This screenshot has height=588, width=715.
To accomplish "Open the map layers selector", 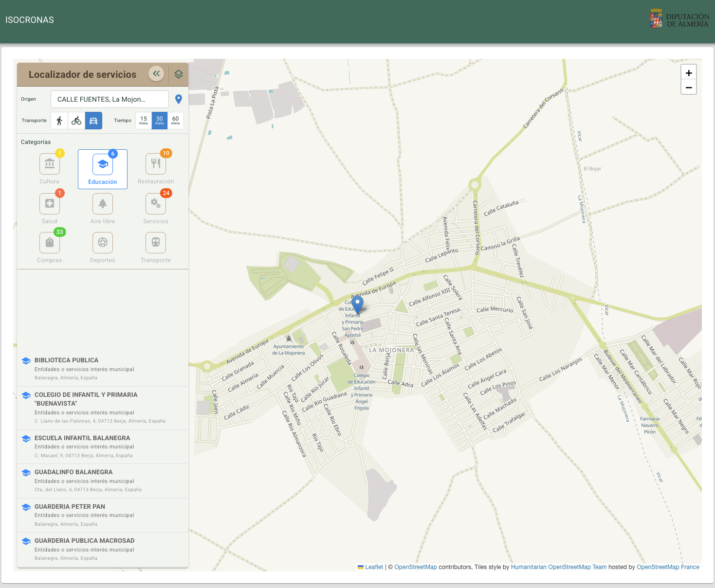I will [x=179, y=74].
